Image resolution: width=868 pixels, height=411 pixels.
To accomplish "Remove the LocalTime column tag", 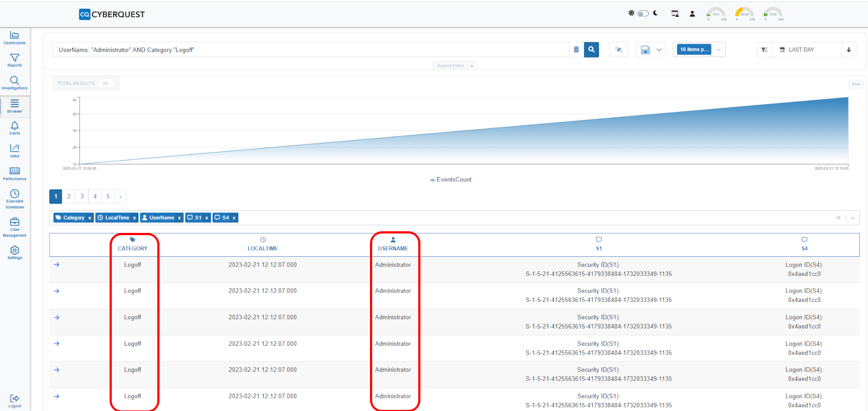I will [135, 218].
